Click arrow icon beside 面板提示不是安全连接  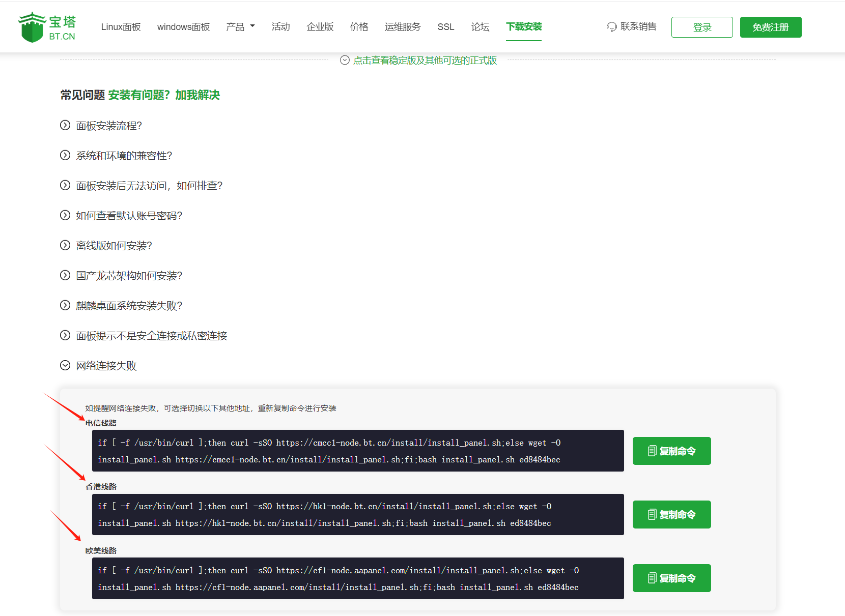65,335
